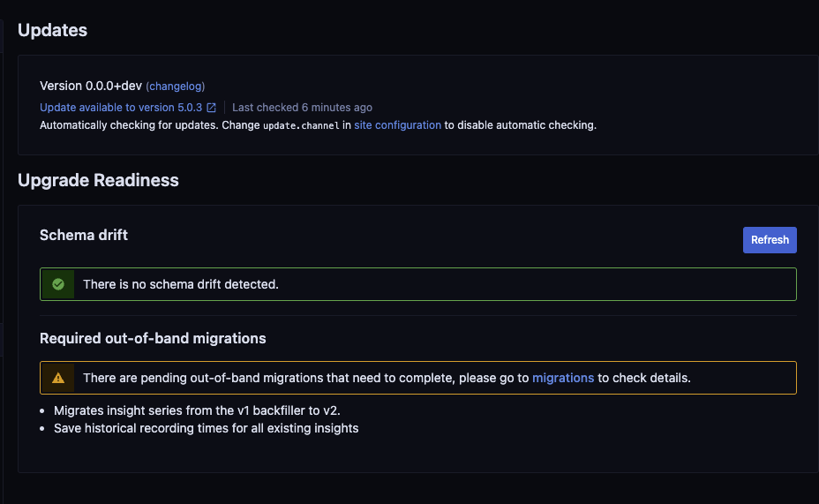
Task: Click the Updates heading
Action: click(52, 30)
